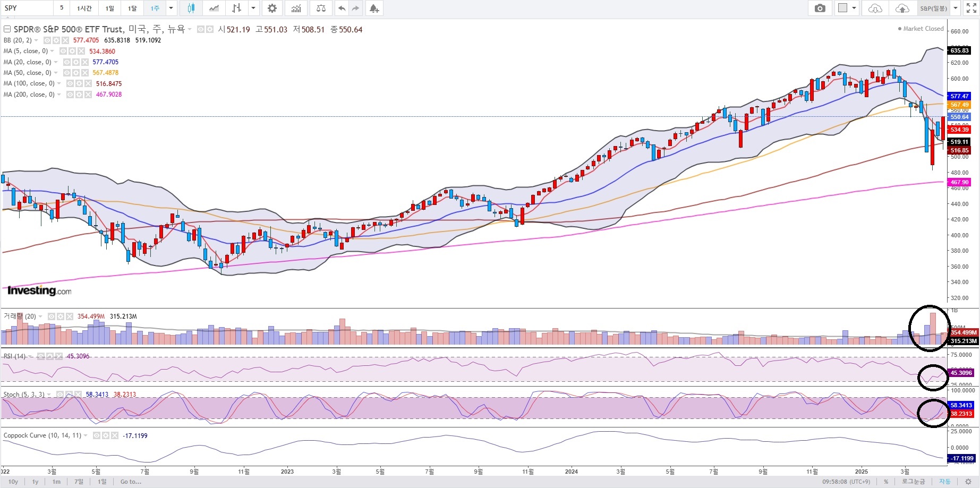The width and height of the screenshot is (980, 488).
Task: Open settings gear in bottom-right corner
Action: pos(968,482)
